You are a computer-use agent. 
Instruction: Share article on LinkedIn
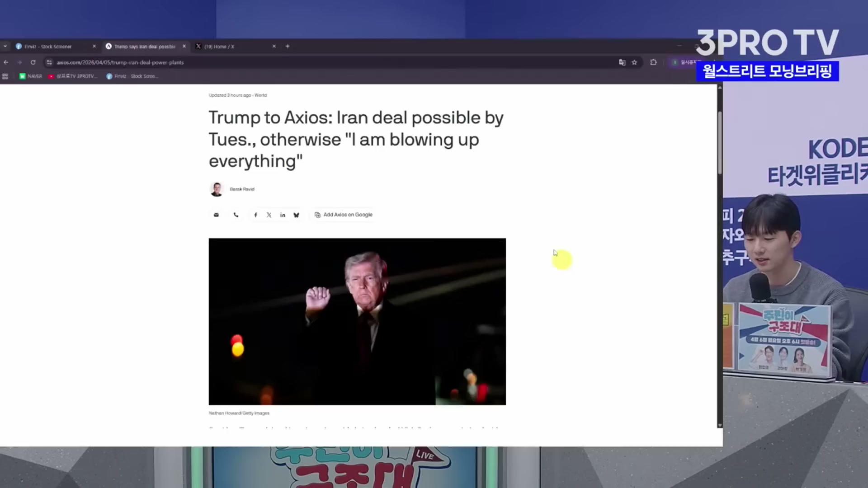pos(283,215)
